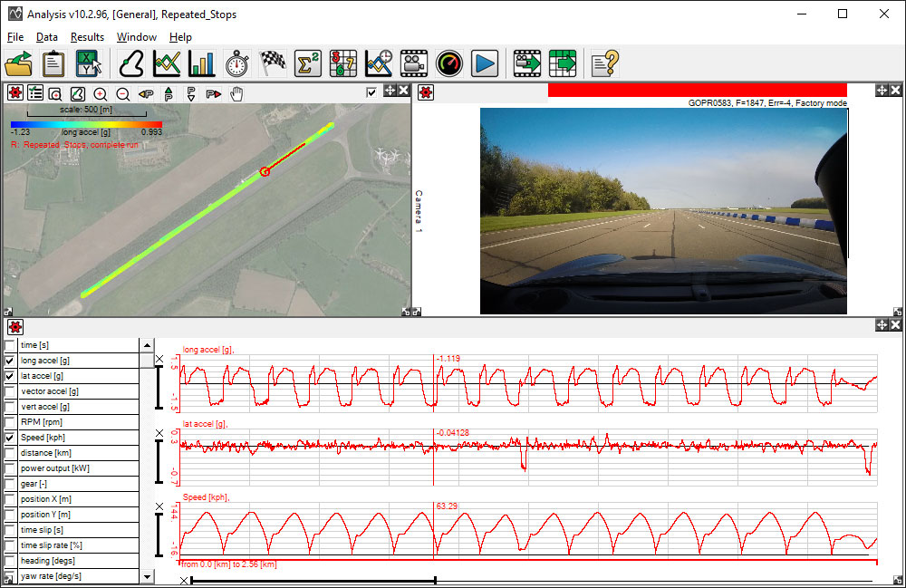The width and height of the screenshot is (906, 588).
Task: Select the hand pan tool on map toolbar
Action: tap(236, 92)
